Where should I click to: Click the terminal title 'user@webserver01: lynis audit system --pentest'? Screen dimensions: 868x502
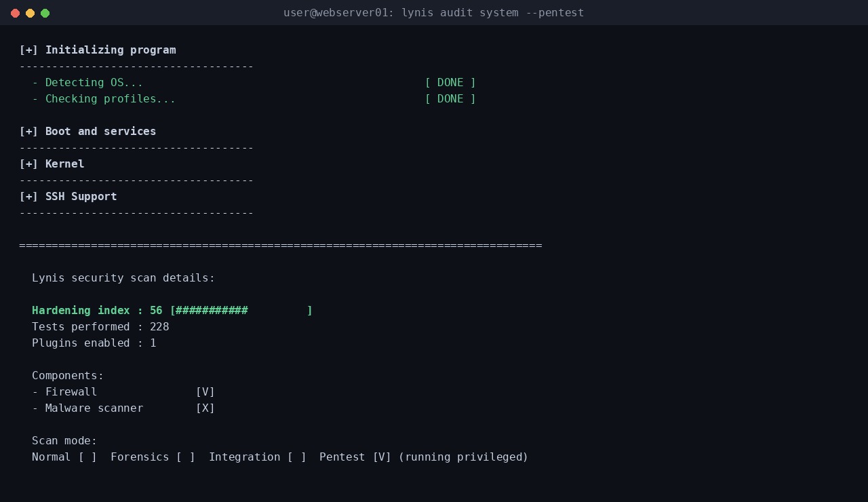(434, 13)
